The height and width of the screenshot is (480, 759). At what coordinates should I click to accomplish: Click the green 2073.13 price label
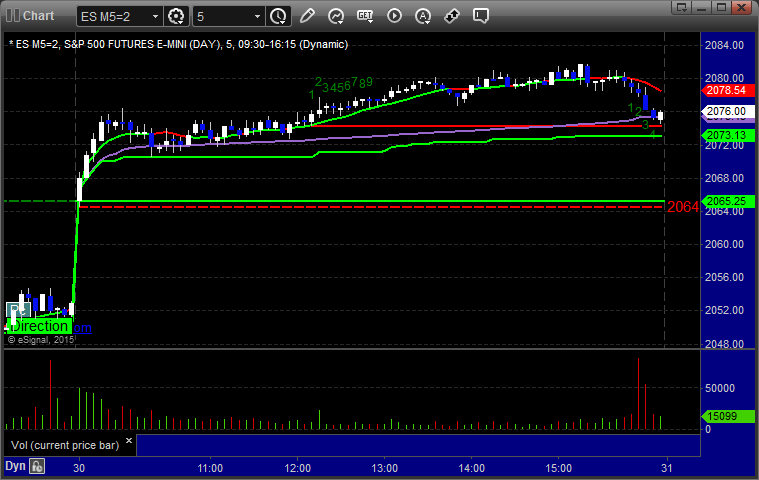[723, 135]
